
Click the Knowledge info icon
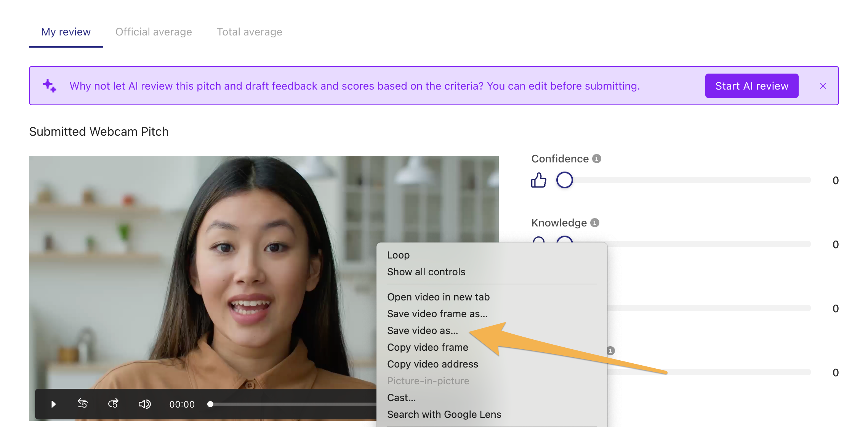595,223
